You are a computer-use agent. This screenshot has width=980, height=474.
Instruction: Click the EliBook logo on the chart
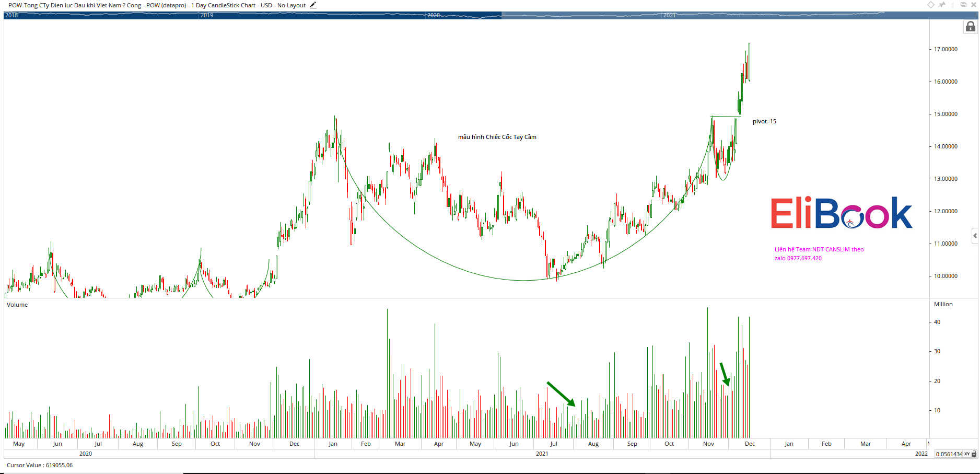842,213
